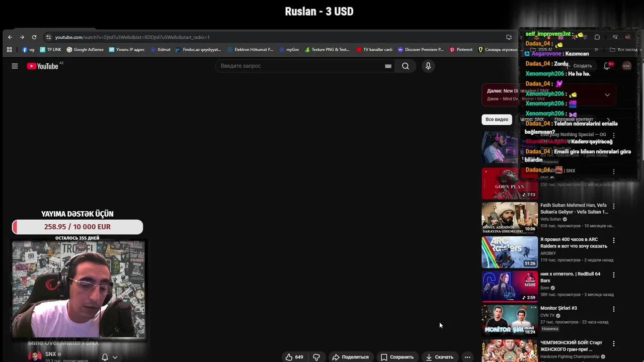The image size is (644, 362).
Task: Open the three-dot more actions menu
Action: click(x=467, y=357)
